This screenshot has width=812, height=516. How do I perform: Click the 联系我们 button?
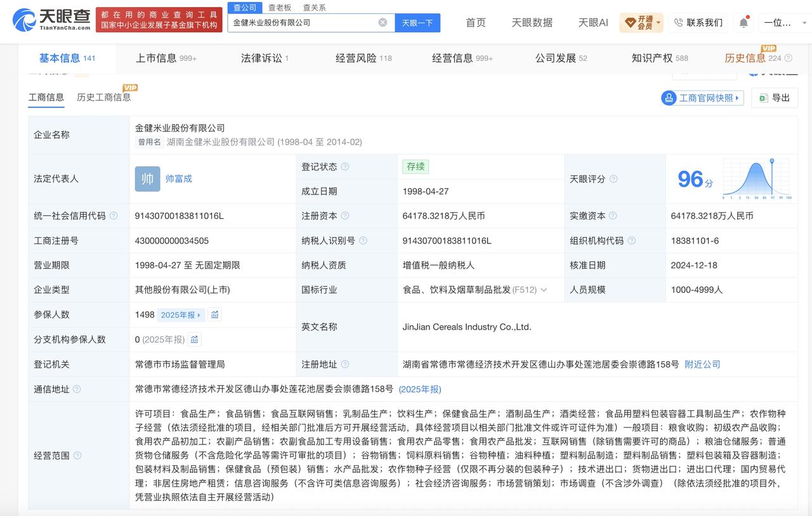click(698, 23)
